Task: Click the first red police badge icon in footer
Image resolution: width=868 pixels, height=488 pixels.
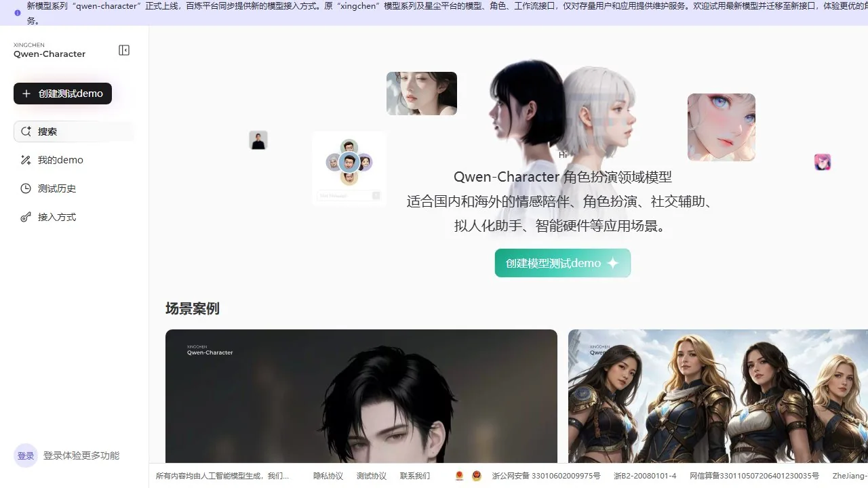Action: point(459,476)
